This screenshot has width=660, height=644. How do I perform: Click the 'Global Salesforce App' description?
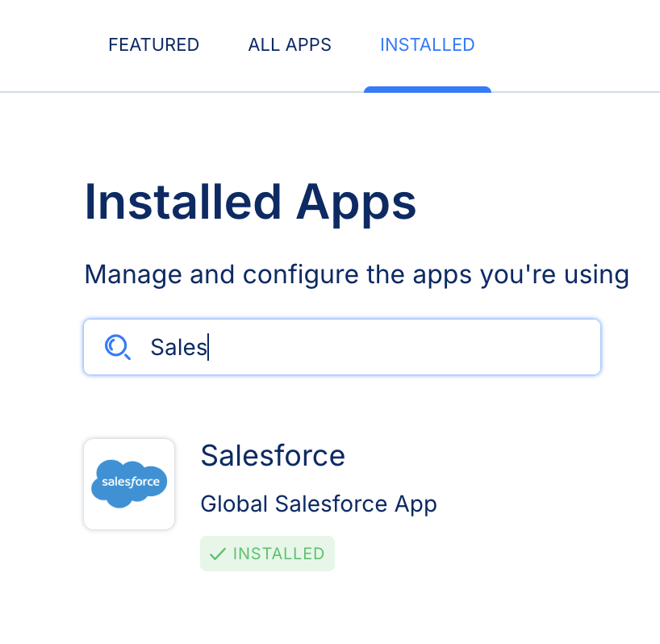[x=318, y=504]
